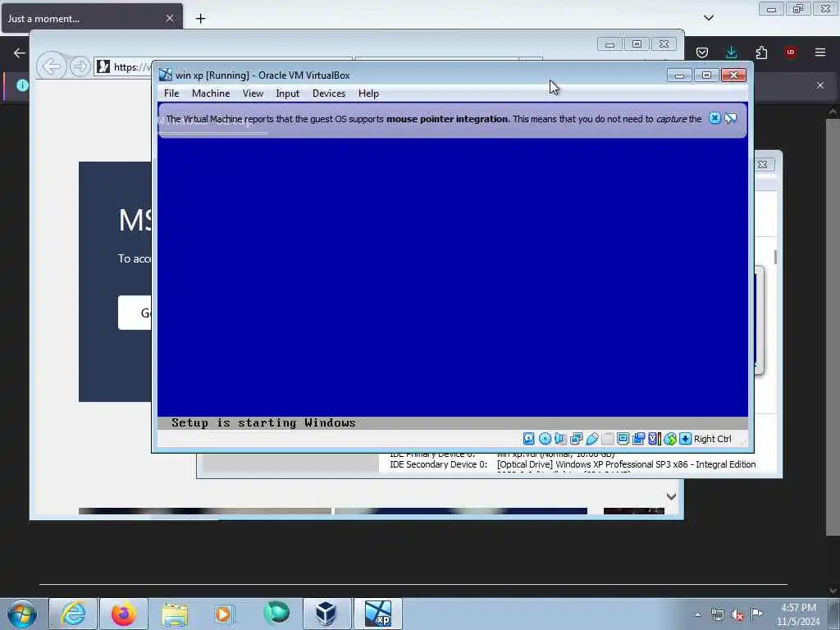Click the don't-show-again icon on the notification bar
The height and width of the screenshot is (630, 840).
(731, 118)
